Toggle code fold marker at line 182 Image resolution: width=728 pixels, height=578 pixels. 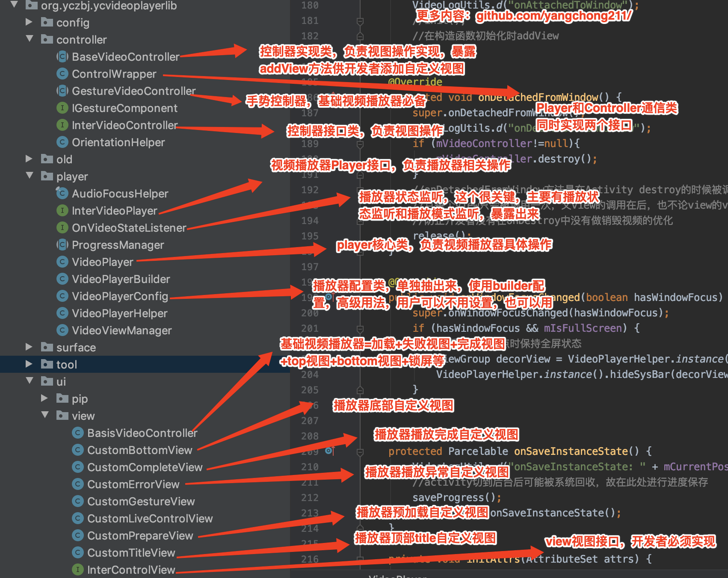360,36
